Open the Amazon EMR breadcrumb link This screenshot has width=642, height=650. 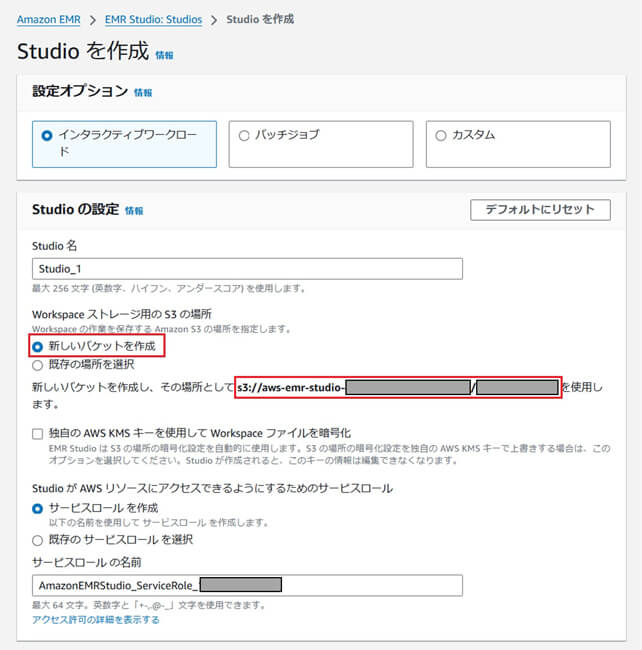(48, 19)
